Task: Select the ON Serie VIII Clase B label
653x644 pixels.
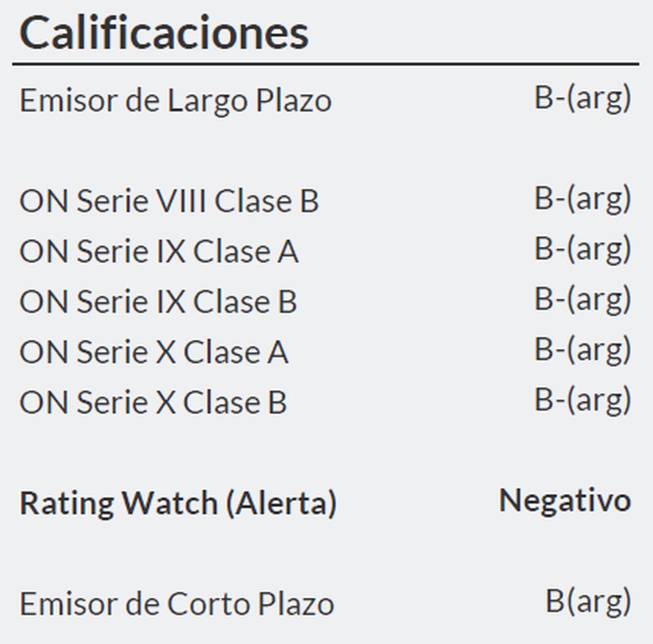Action: click(169, 201)
